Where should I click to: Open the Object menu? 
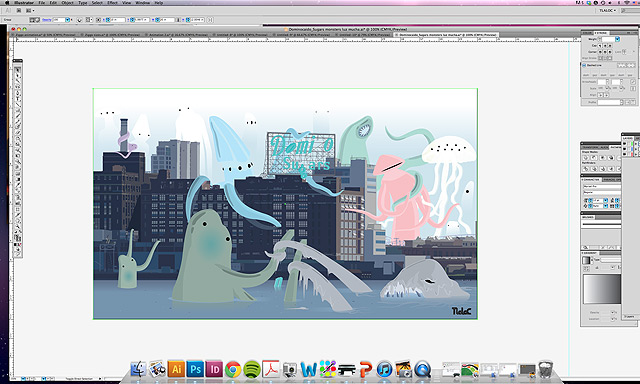[x=67, y=2]
